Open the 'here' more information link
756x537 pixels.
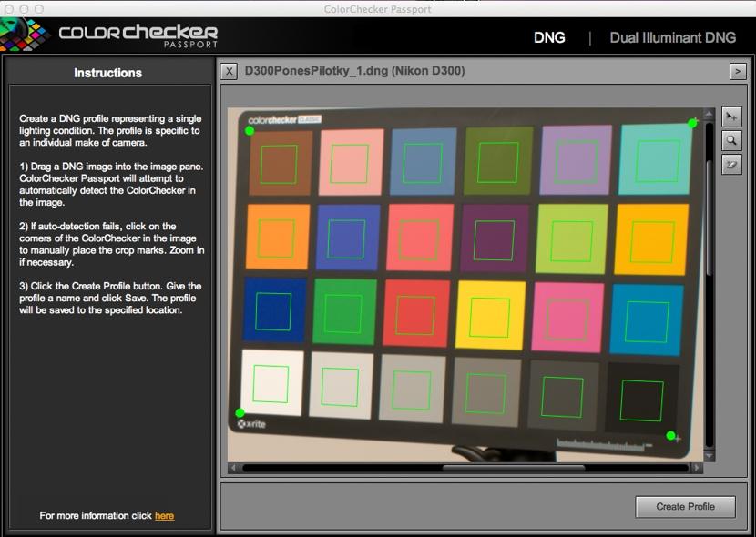165,515
